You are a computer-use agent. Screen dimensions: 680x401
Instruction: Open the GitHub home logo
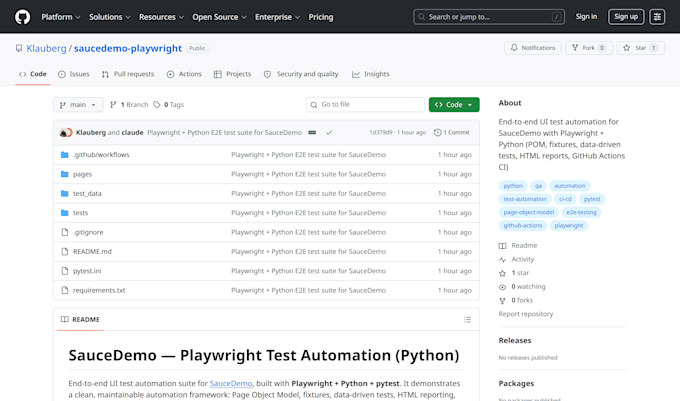[23, 17]
